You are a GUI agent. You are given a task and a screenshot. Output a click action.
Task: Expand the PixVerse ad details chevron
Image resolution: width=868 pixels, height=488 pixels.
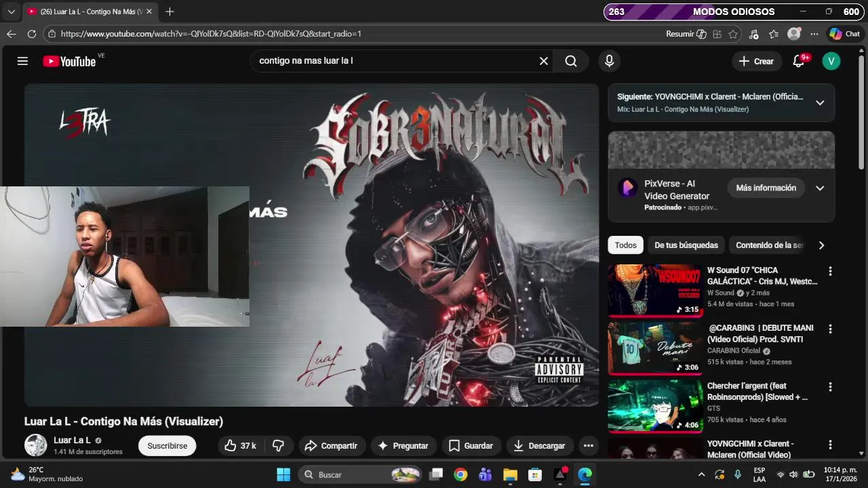820,188
